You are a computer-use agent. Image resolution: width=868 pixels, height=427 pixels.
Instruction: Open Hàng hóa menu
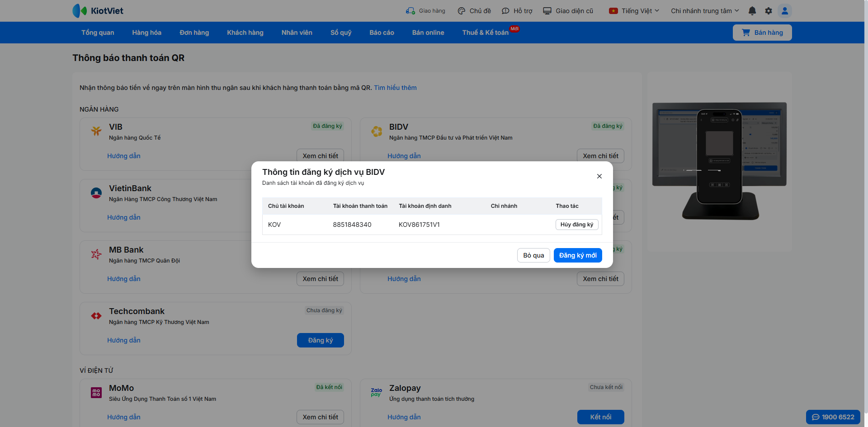(x=147, y=33)
